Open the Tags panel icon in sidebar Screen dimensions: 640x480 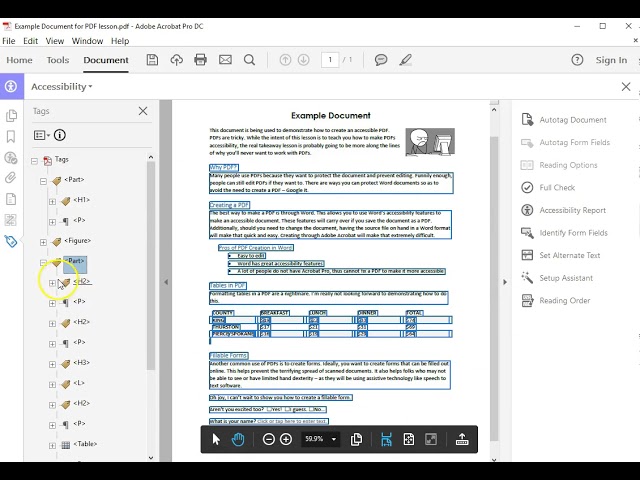click(11, 241)
